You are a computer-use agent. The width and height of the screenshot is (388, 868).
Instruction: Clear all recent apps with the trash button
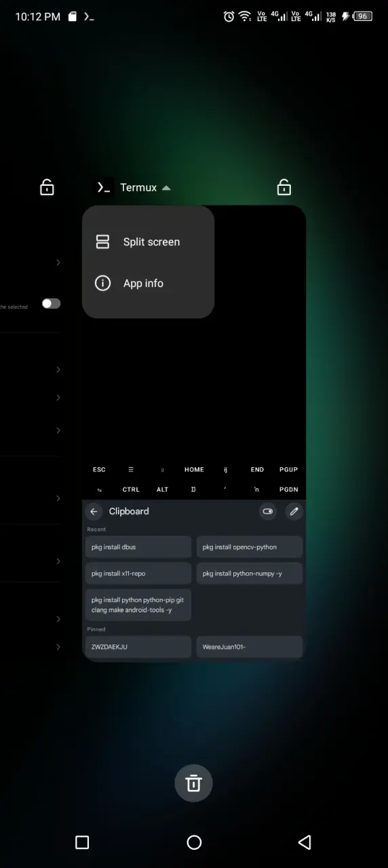[194, 783]
